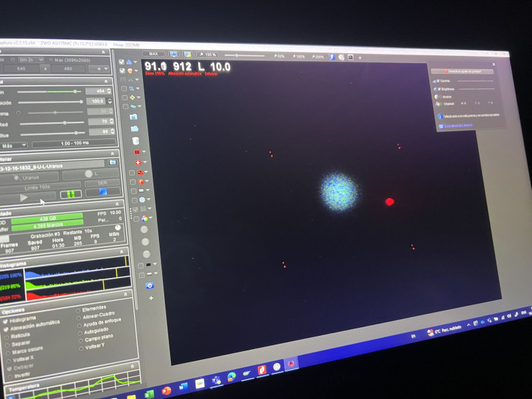Set preview zoom to 100%
The width and height of the screenshot is (532, 399).
(x=298, y=57)
